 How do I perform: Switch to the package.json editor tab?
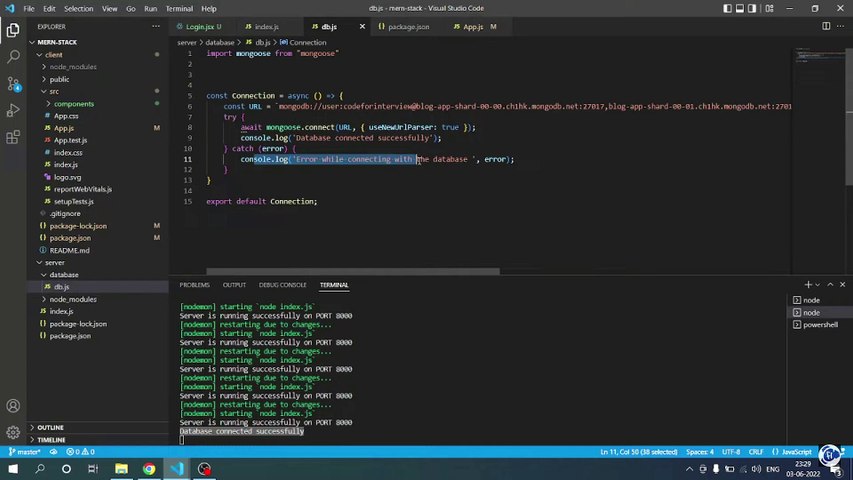coord(409,26)
